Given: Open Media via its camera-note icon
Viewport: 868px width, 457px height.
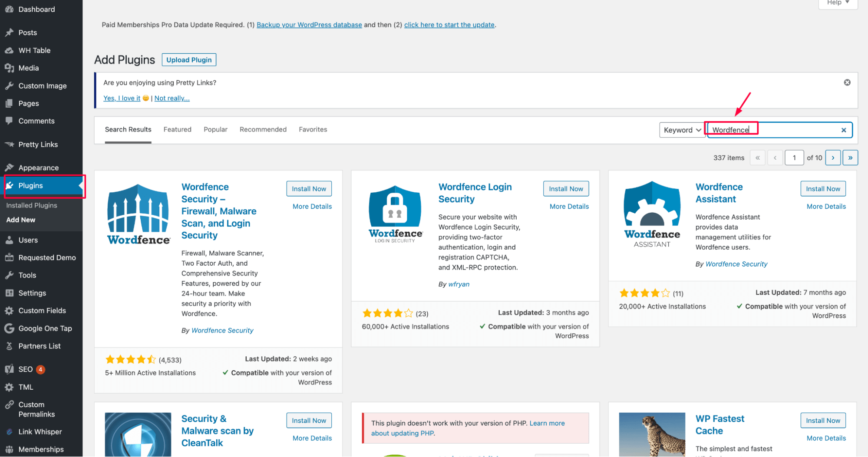Looking at the screenshot, I should tap(9, 68).
